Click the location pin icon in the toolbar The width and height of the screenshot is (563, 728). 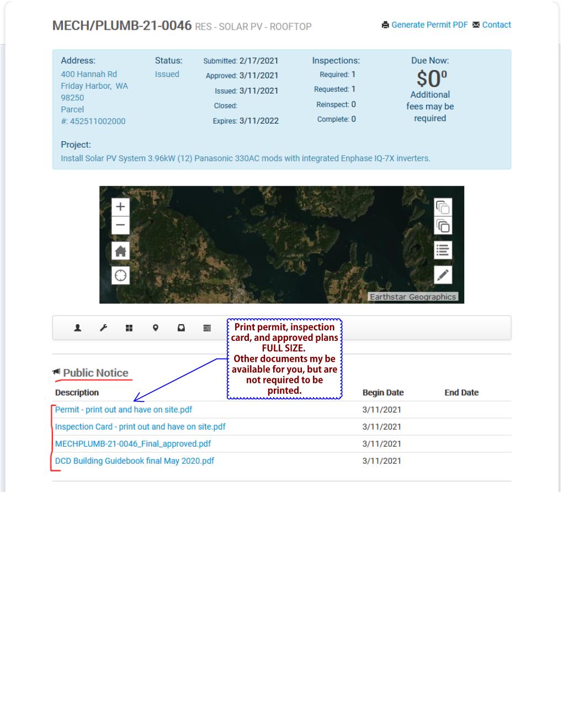pyautogui.click(x=155, y=327)
